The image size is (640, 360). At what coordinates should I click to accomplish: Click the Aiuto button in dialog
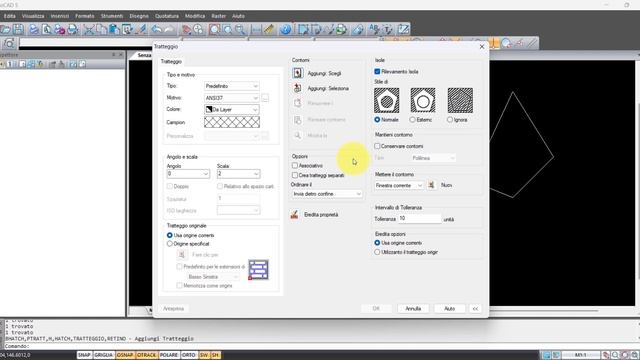point(449,309)
